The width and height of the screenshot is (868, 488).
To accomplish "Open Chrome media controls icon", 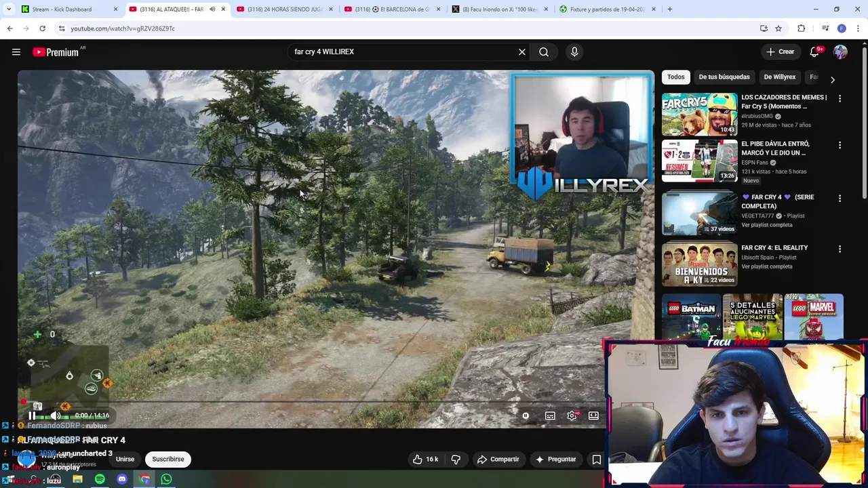I will point(825,28).
